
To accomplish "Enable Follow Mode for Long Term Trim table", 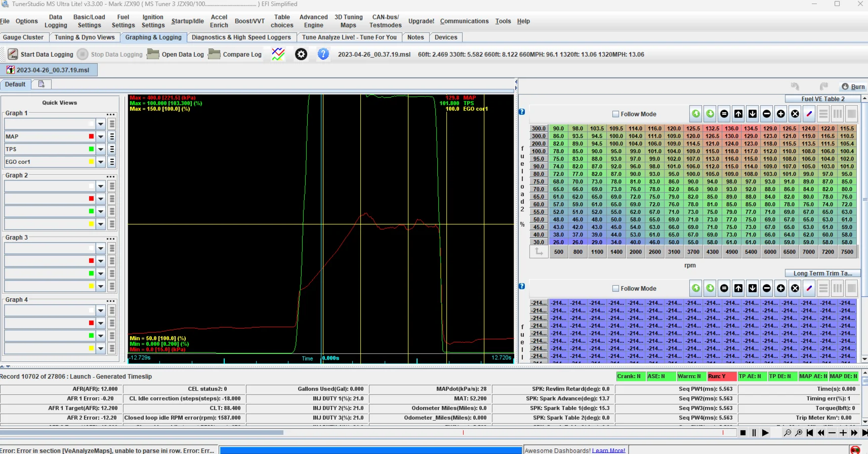I will (616, 289).
